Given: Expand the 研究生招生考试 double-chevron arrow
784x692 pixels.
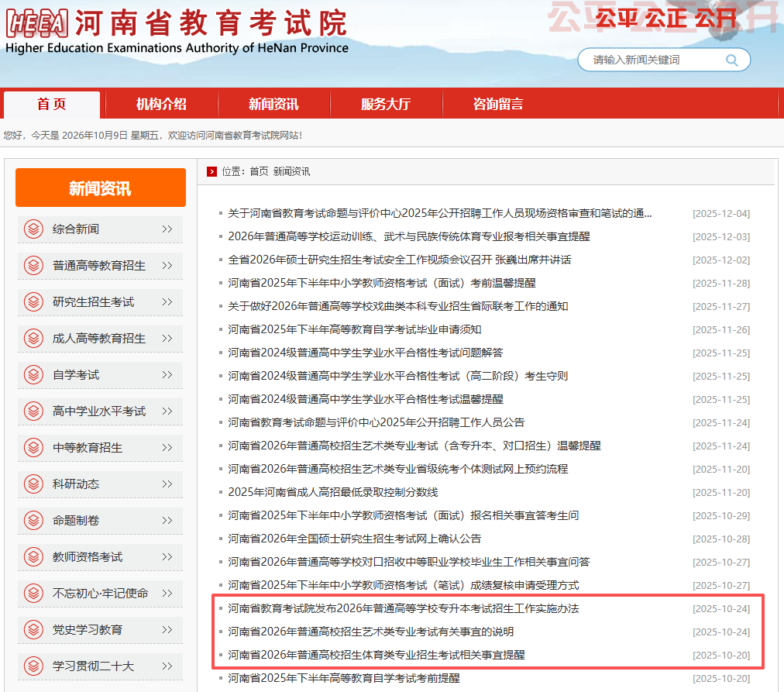Looking at the screenshot, I should point(167,302).
